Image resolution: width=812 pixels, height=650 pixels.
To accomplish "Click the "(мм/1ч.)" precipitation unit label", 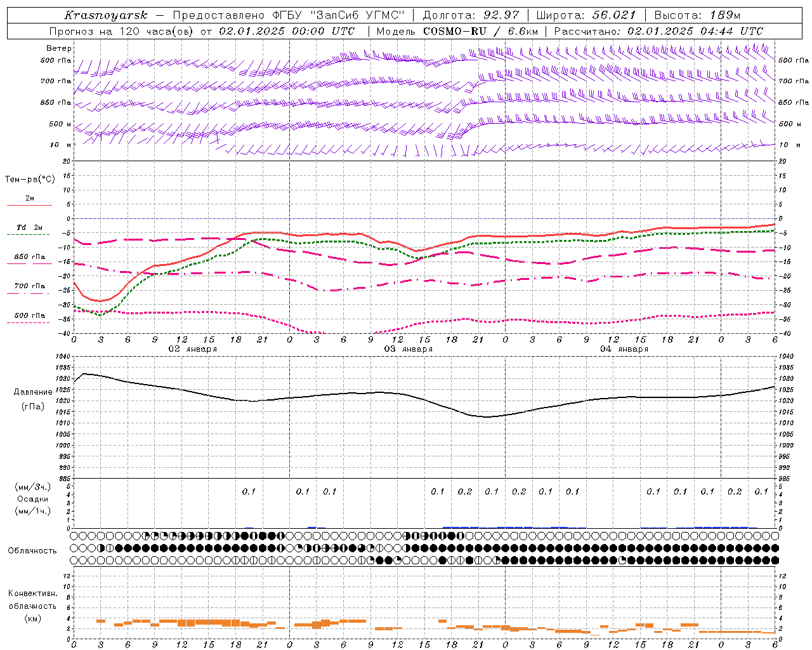I will [33, 511].
